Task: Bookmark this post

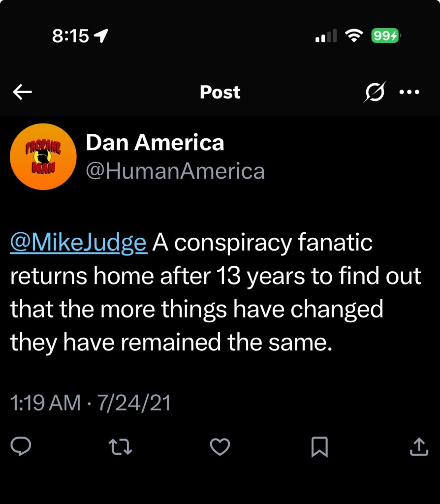Action: point(319,446)
